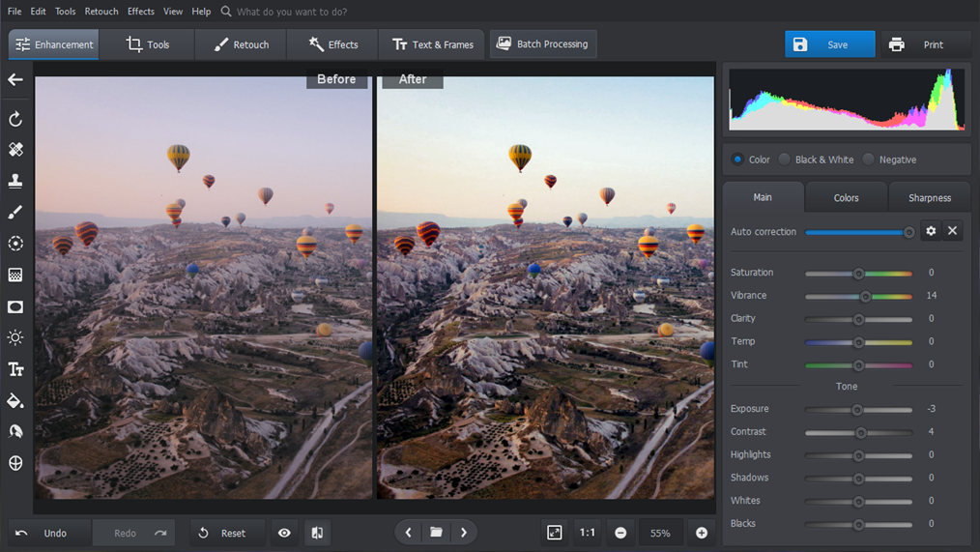This screenshot has width=980, height=552.
Task: Open the File menu
Action: (x=14, y=12)
